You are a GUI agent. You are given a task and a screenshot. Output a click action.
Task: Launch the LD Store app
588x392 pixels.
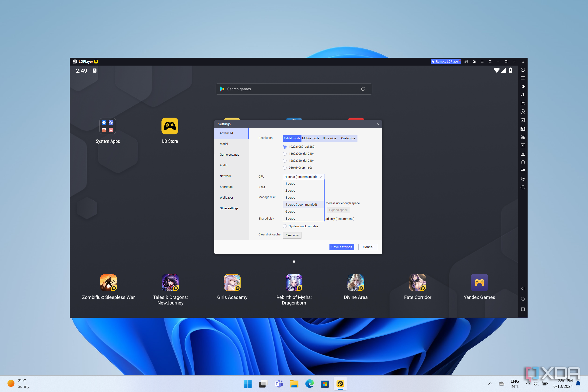(170, 126)
